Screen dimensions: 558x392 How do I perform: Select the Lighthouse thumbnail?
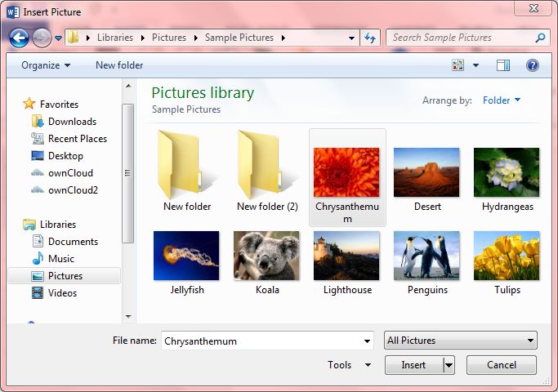pos(346,256)
